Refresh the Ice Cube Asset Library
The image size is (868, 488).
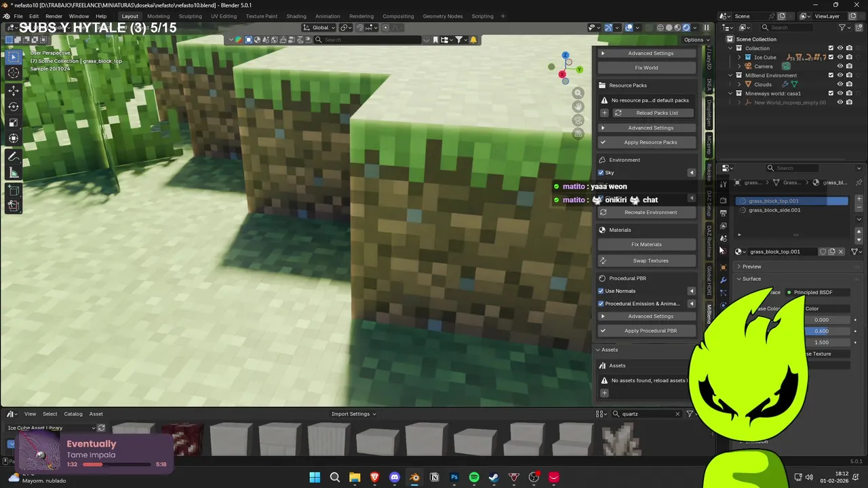(x=101, y=428)
